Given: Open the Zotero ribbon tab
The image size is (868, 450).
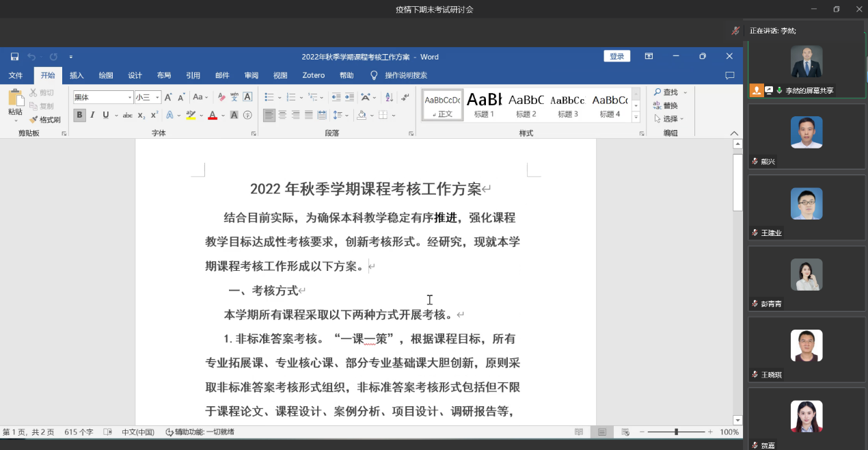Looking at the screenshot, I should click(314, 75).
